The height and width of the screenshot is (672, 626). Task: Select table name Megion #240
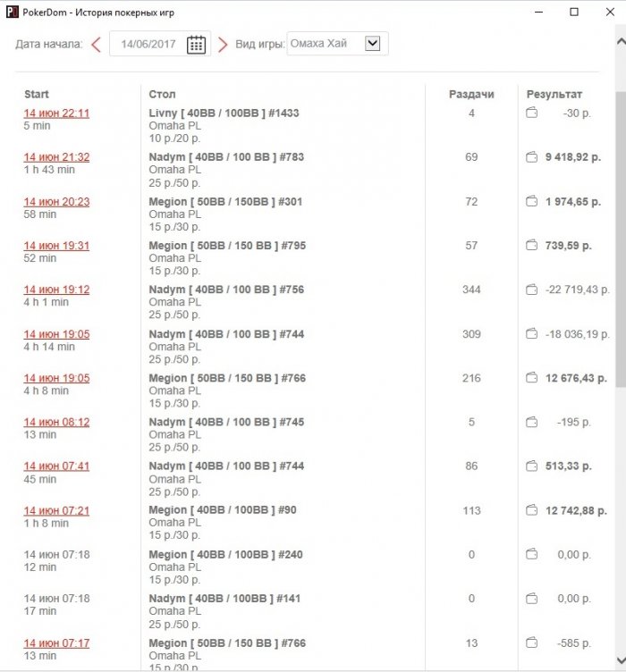[x=225, y=555]
